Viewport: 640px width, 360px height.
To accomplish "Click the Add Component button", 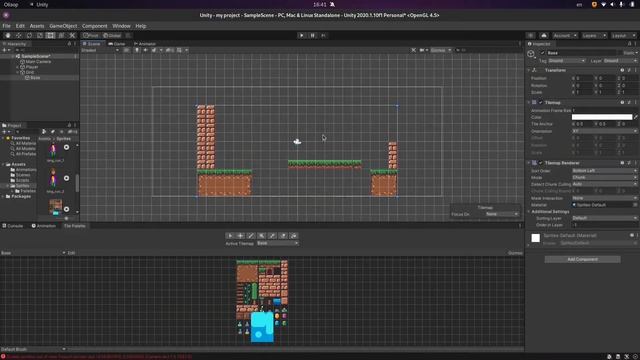I will click(582, 259).
